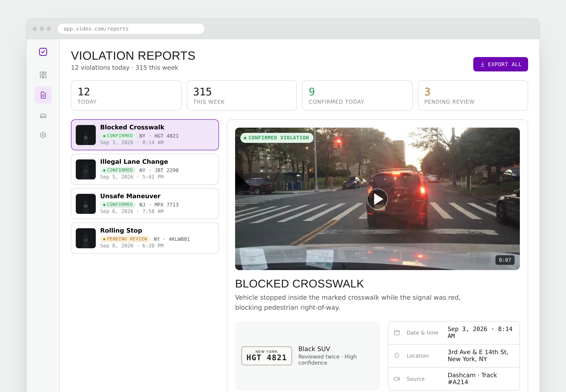Open the Illegal Lane Change report card

point(145,169)
